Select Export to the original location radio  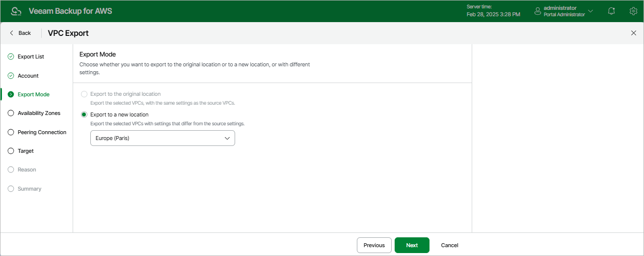pos(84,94)
